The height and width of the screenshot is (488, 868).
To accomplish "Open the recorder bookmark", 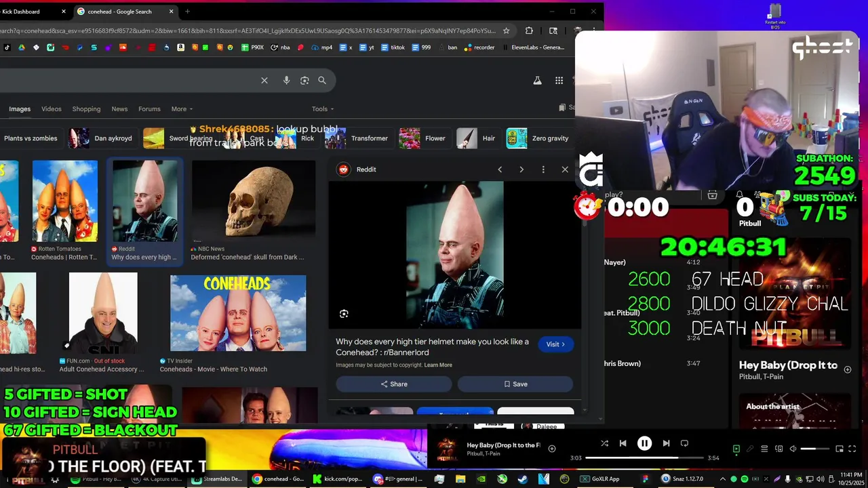I will click(479, 47).
